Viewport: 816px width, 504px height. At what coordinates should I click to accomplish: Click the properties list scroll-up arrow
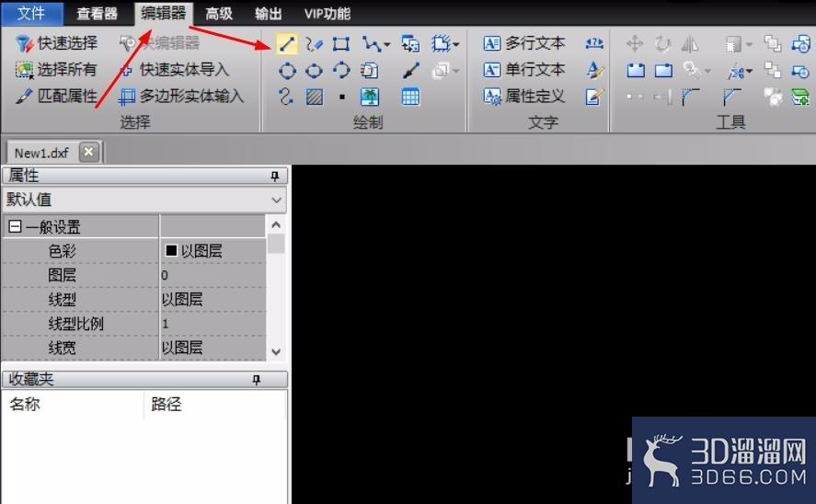pos(276,224)
